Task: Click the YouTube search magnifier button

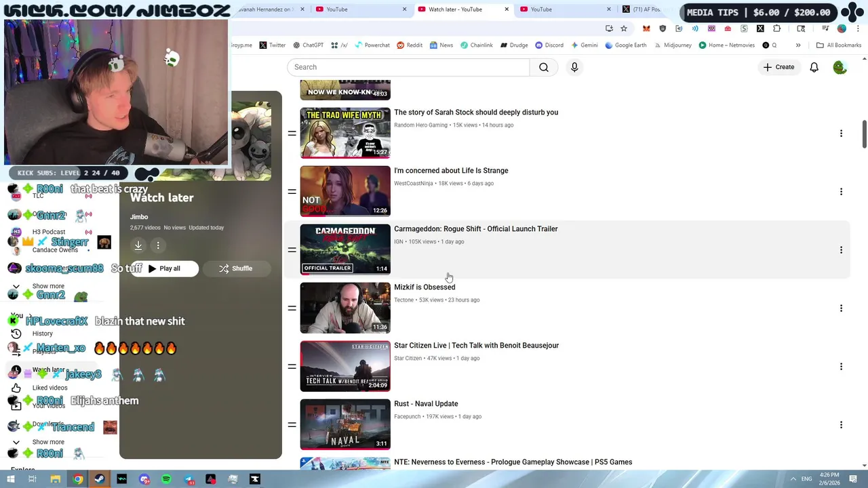Action: [544, 67]
